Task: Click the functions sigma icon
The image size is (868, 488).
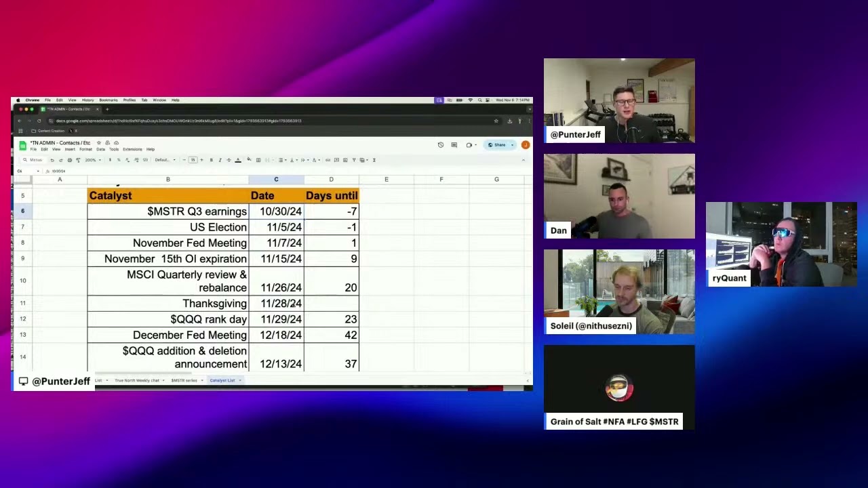Action: (x=374, y=160)
